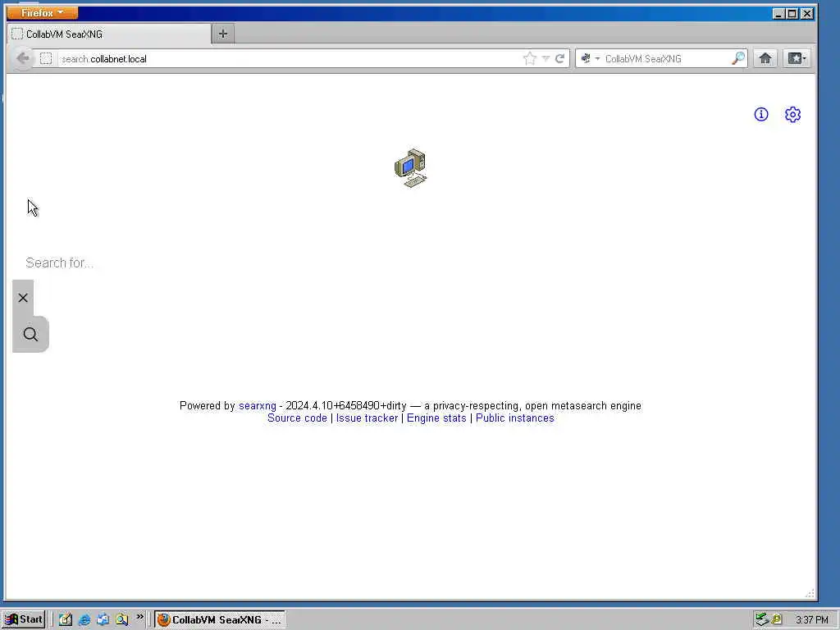Launch the Outlook Express quick launch icon
The image size is (840, 630).
(x=103, y=619)
